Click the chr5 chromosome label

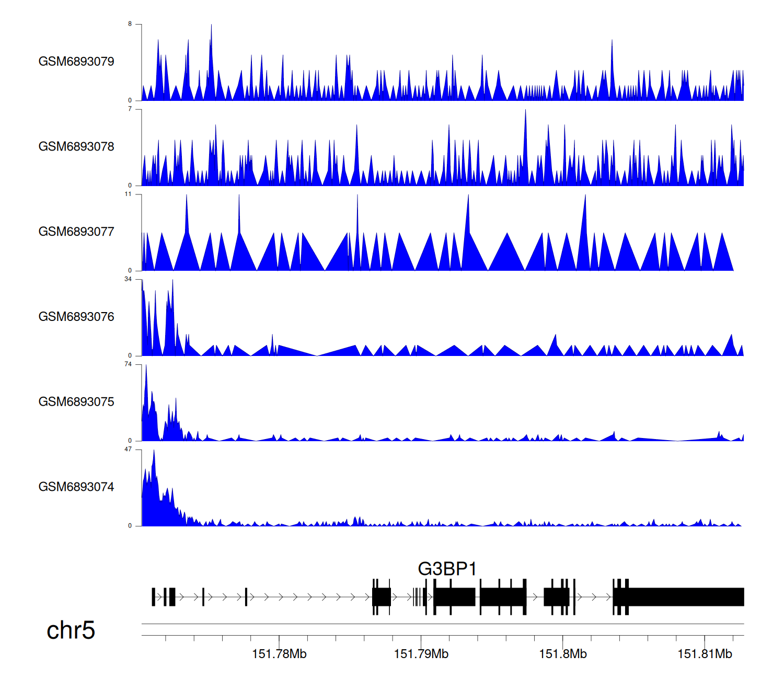click(71, 630)
